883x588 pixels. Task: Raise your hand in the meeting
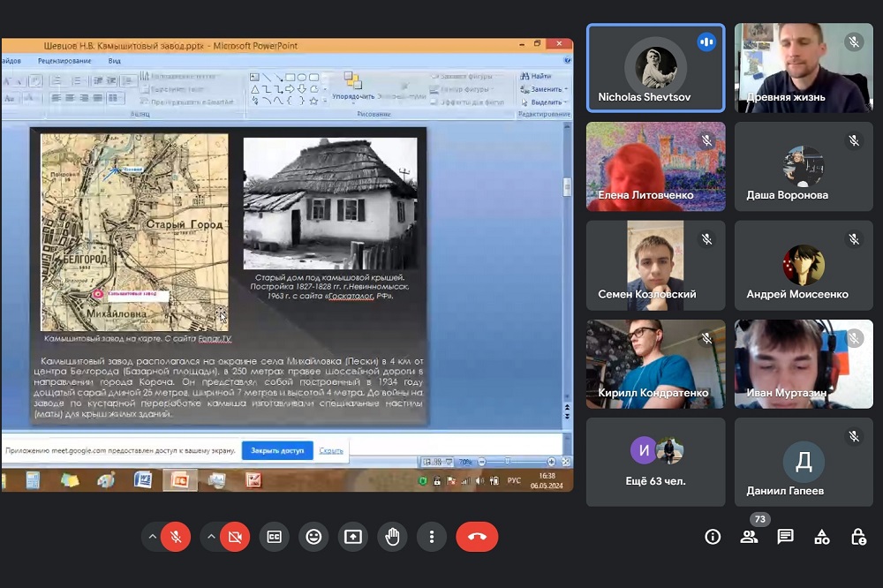click(x=392, y=537)
